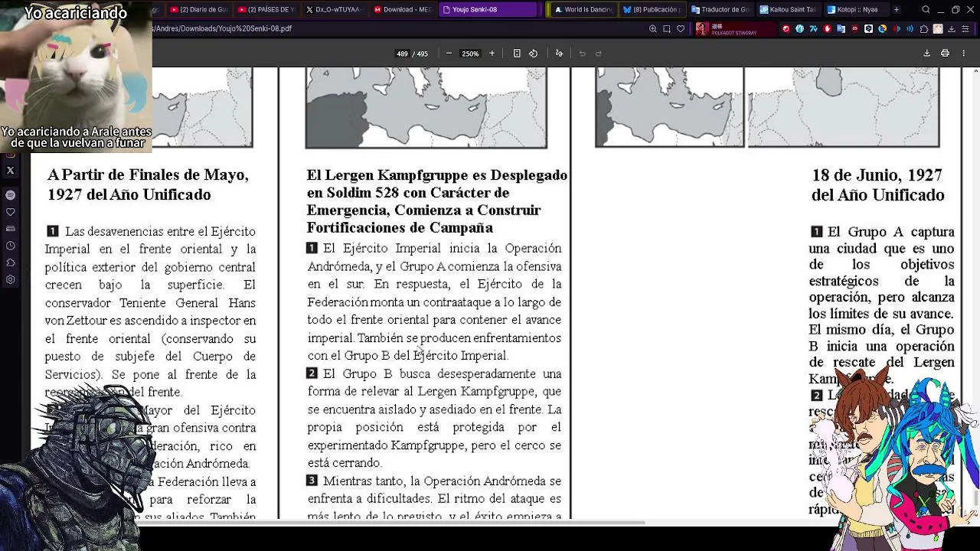Open the PDF viewer more actions menu

(963, 53)
